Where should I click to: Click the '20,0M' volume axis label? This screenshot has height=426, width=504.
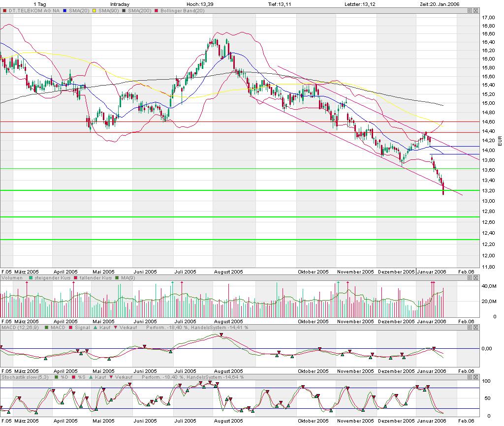(490, 301)
